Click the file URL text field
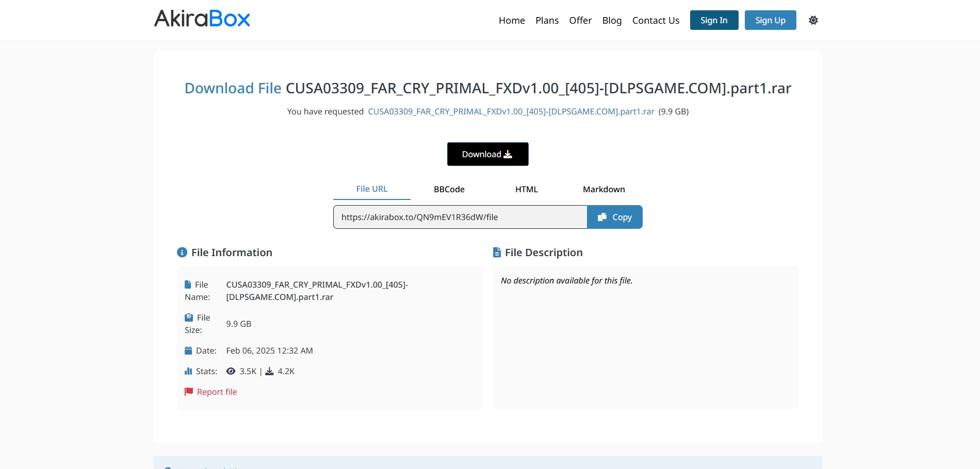 pyautogui.click(x=460, y=217)
